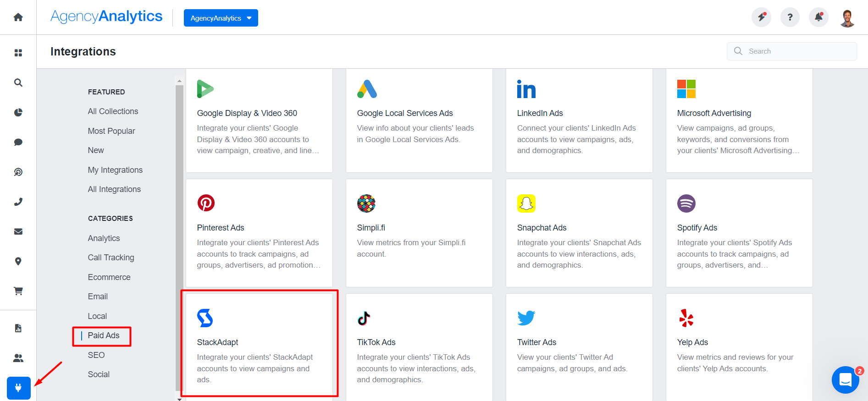Viewport: 868px width, 401px height.
Task: Open Yelp Ads title link
Action: click(x=692, y=342)
